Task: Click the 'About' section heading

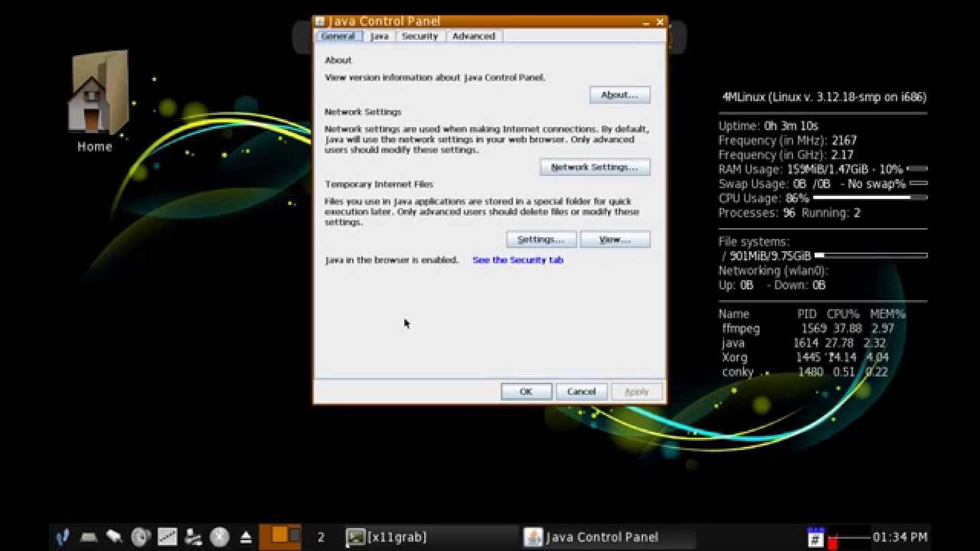Action: pyautogui.click(x=338, y=60)
